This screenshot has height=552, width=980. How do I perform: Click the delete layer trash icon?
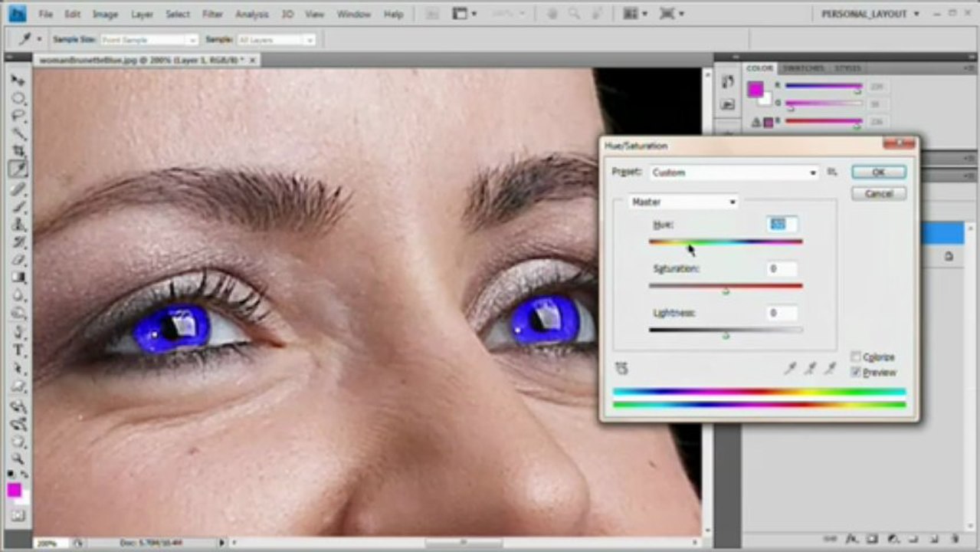pos(954,540)
